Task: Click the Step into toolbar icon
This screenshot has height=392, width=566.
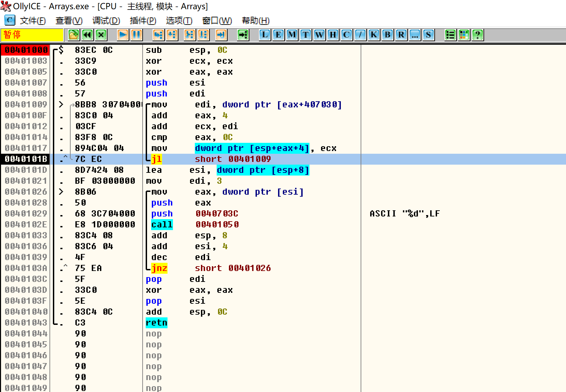Action: (158, 35)
